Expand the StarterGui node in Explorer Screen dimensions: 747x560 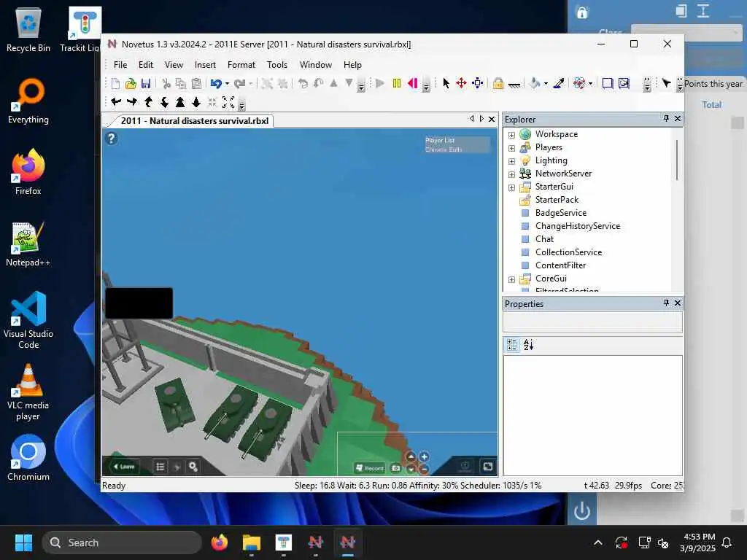(511, 187)
